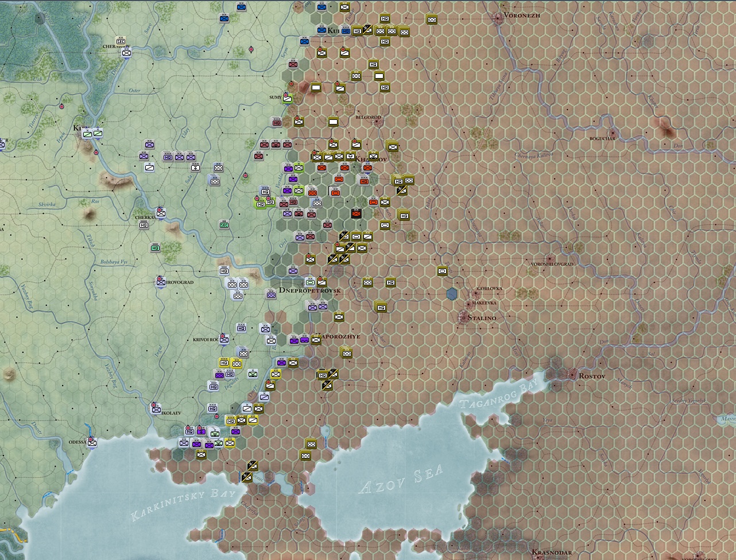Select the lower Soviet guards unit near Perekop
736x560 pixels.
point(247,477)
